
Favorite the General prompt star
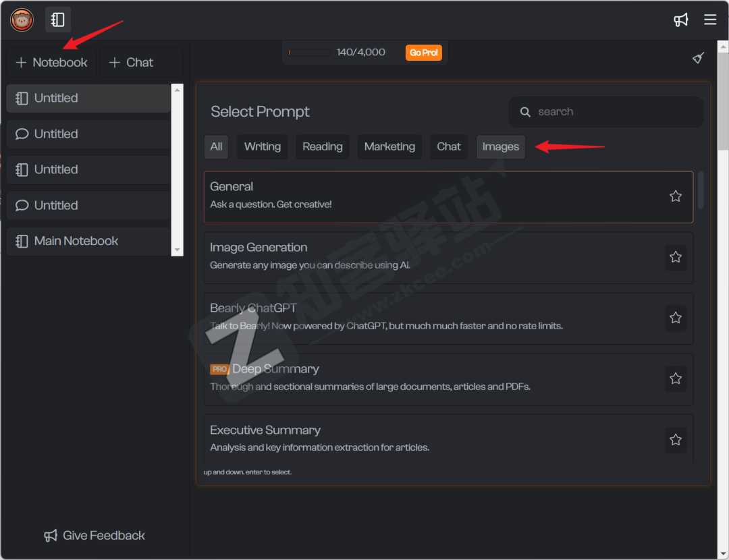pos(675,196)
